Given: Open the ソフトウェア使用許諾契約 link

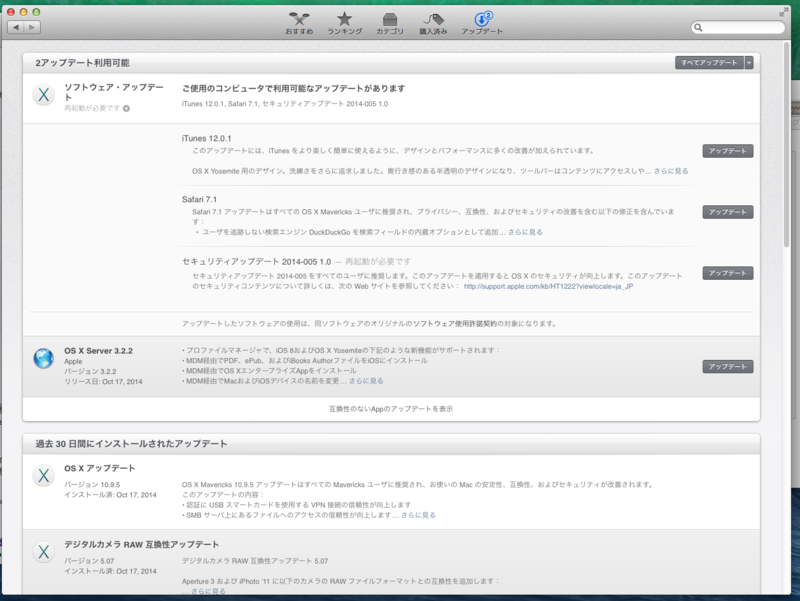Looking at the screenshot, I should [x=455, y=324].
